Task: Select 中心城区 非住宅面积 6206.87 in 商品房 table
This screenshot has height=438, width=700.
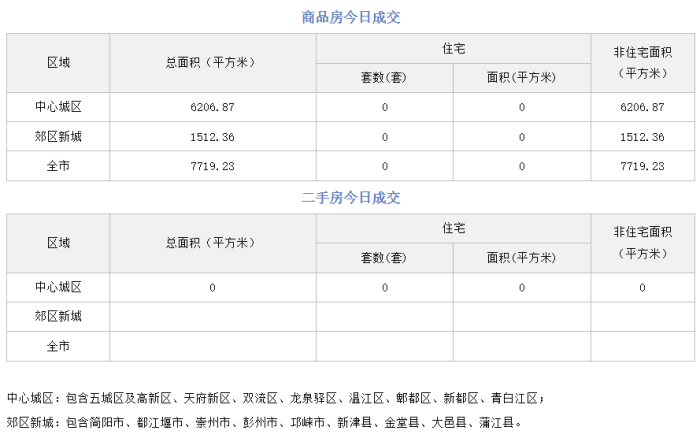Action: 642,107
